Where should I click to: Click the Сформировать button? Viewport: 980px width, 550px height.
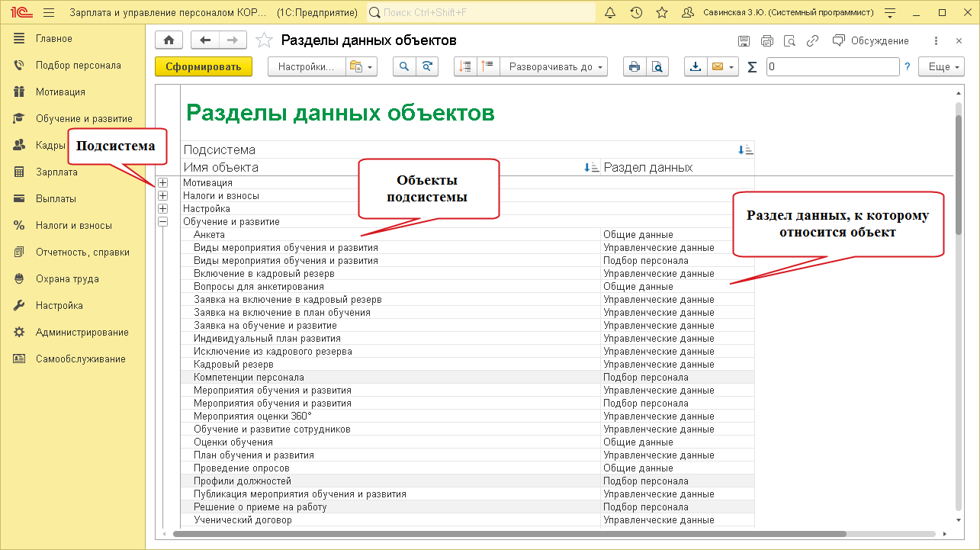coord(203,67)
